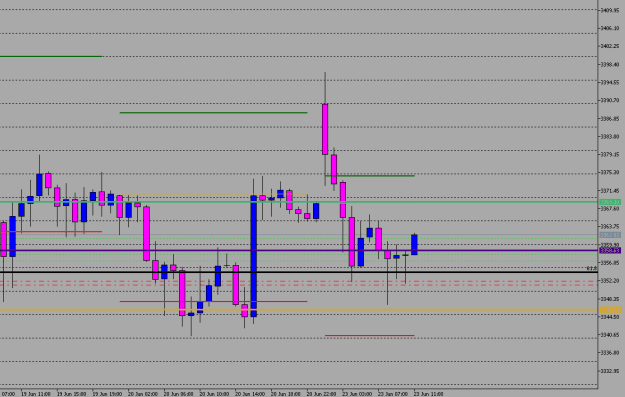The width and height of the screenshot is (625, 397).
Task: Select the 23 Jun 07:00 time label
Action: [x=393, y=394]
